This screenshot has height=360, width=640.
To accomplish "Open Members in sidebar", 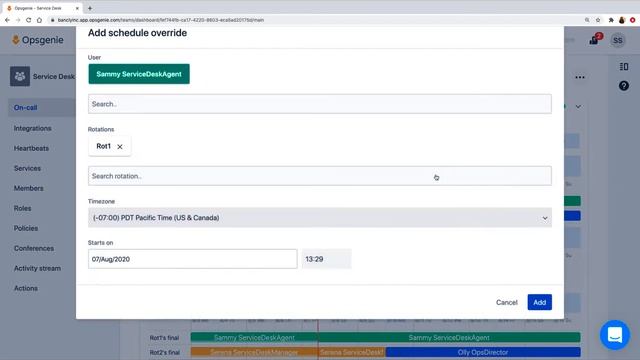I will 29,188.
